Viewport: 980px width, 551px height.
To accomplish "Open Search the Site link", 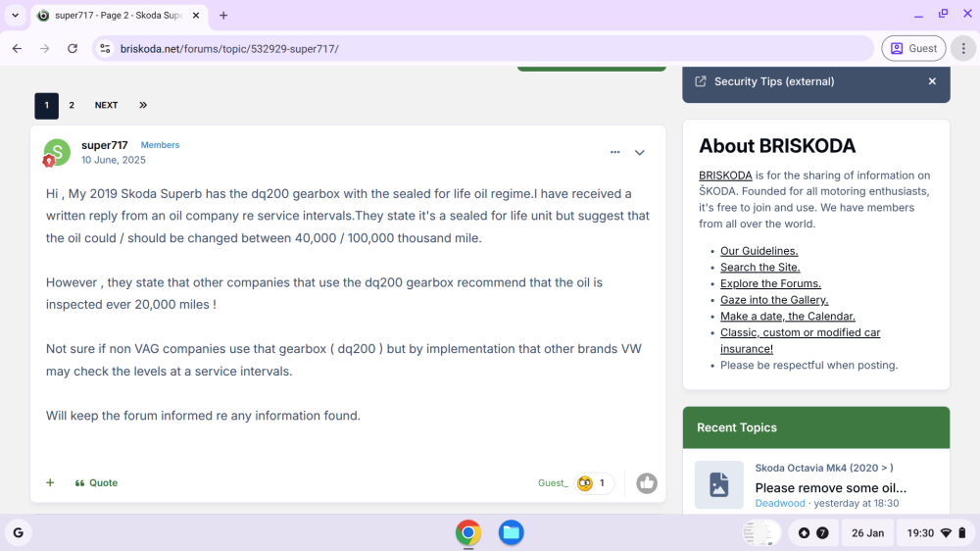I will pyautogui.click(x=760, y=267).
